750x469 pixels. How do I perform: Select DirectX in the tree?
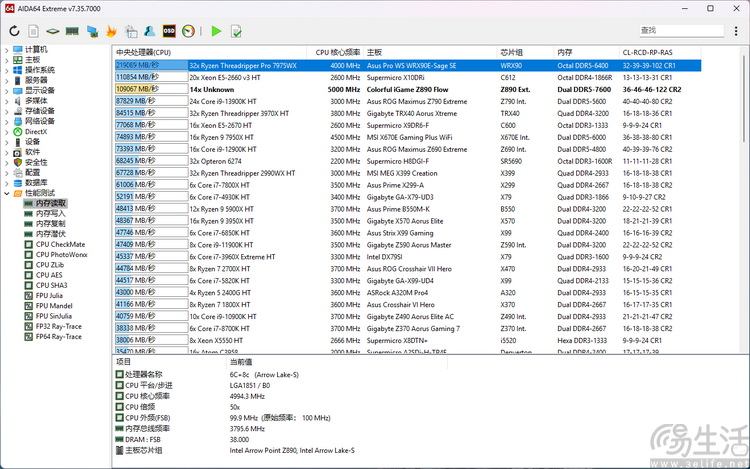coord(36,131)
